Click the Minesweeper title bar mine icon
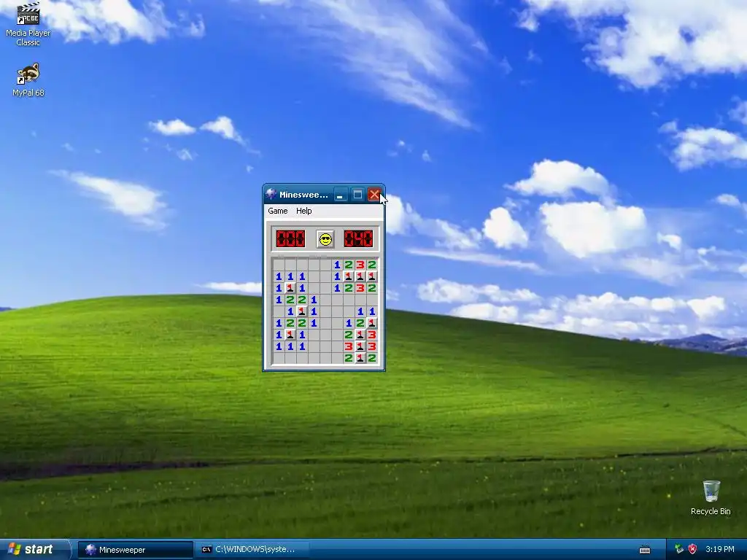Screen dimensions: 747x560 click(271, 194)
